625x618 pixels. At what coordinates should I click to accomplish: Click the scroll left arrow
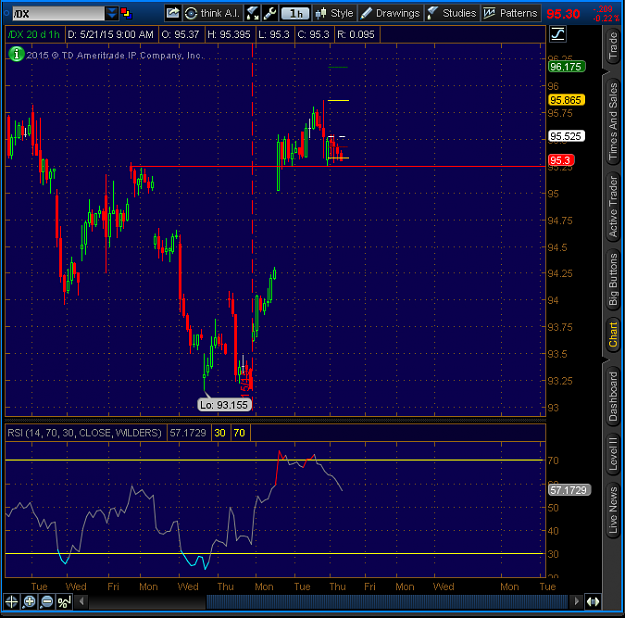82,601
